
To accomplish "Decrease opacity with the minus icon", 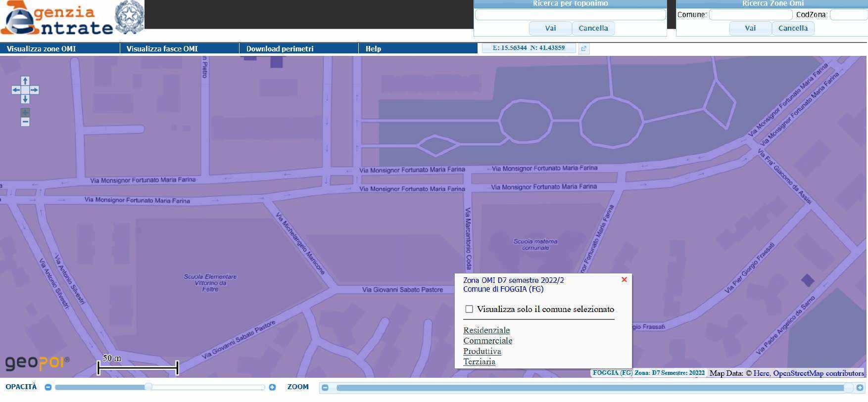I will [48, 387].
